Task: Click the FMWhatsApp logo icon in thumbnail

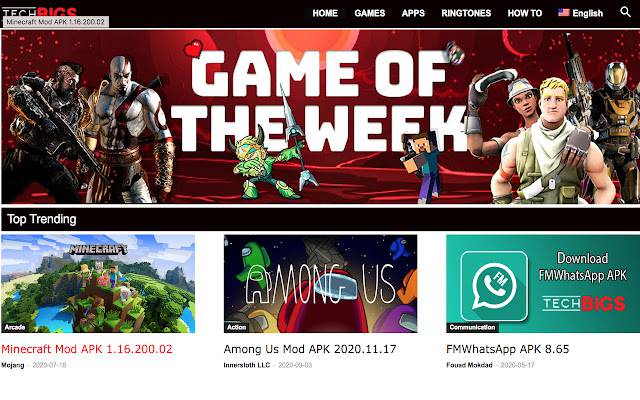Action: click(x=494, y=286)
